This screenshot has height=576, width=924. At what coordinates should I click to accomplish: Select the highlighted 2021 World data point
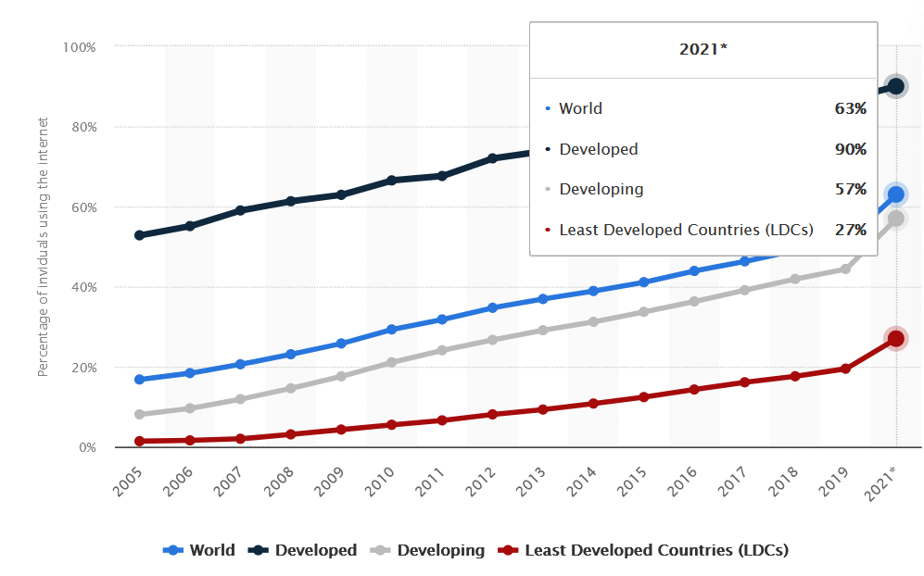point(896,194)
